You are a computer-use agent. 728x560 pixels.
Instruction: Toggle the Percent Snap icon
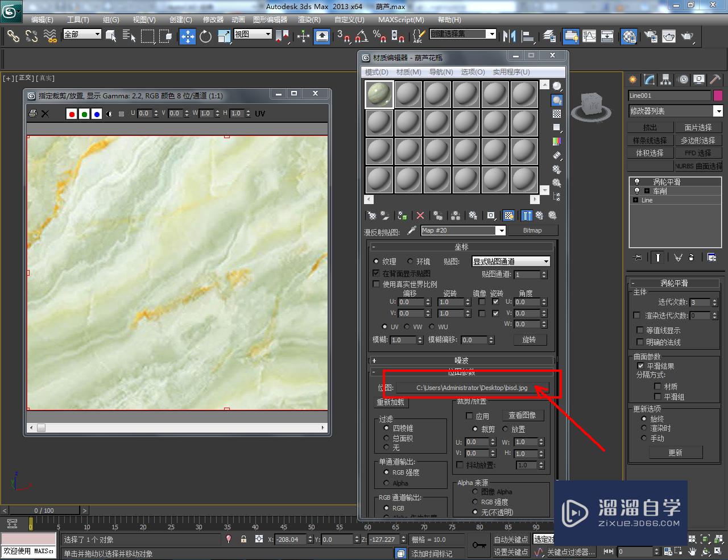(379, 36)
